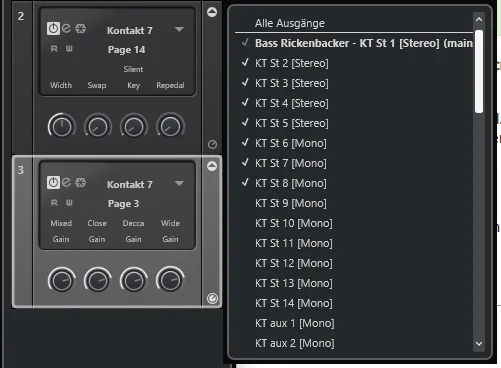This screenshot has height=368, width=501.
Task: Click the Wide Gain knob
Action: click(170, 280)
